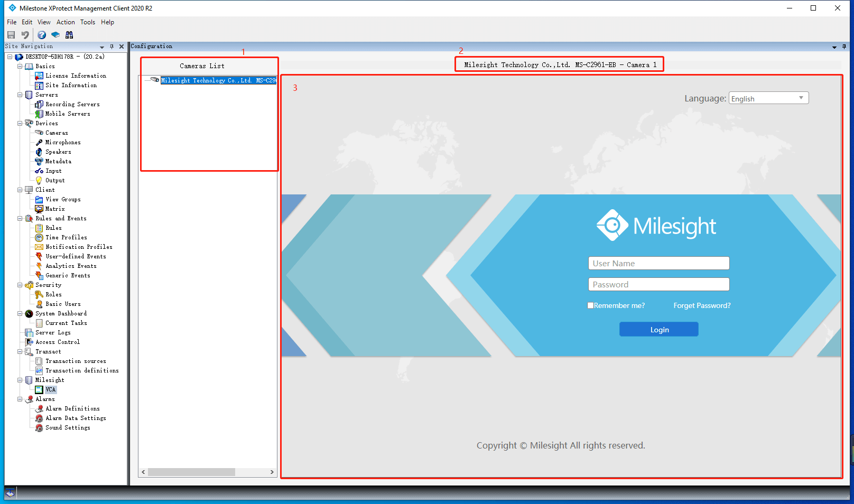Click the Notification Profiles envelope icon
The width and height of the screenshot is (854, 504).
click(x=39, y=247)
